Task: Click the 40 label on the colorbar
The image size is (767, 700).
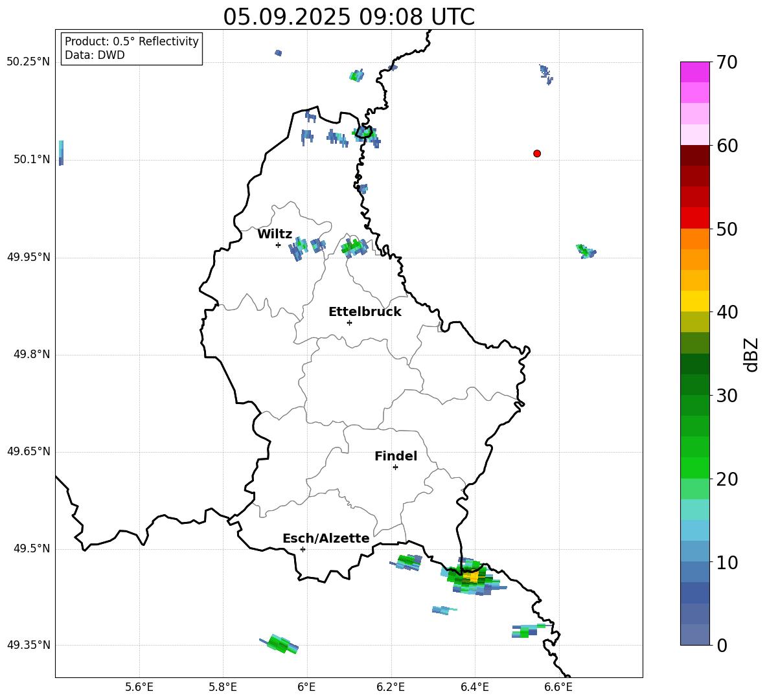Action: [x=727, y=312]
